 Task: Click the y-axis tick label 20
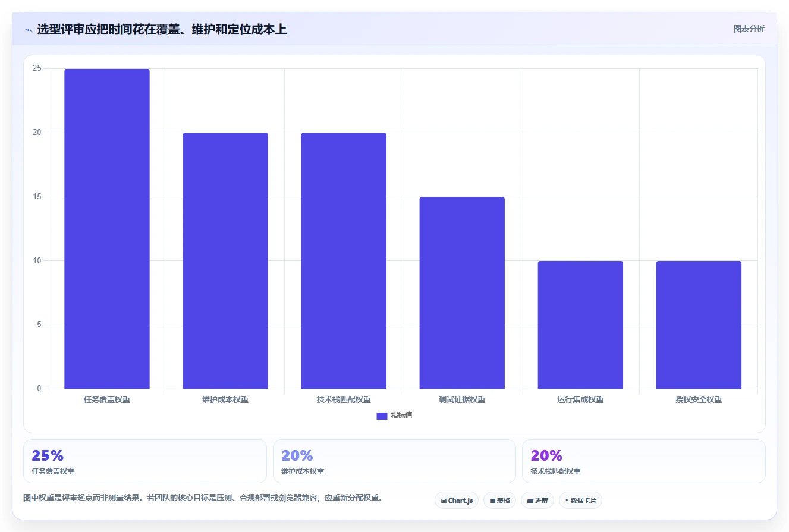(x=37, y=133)
